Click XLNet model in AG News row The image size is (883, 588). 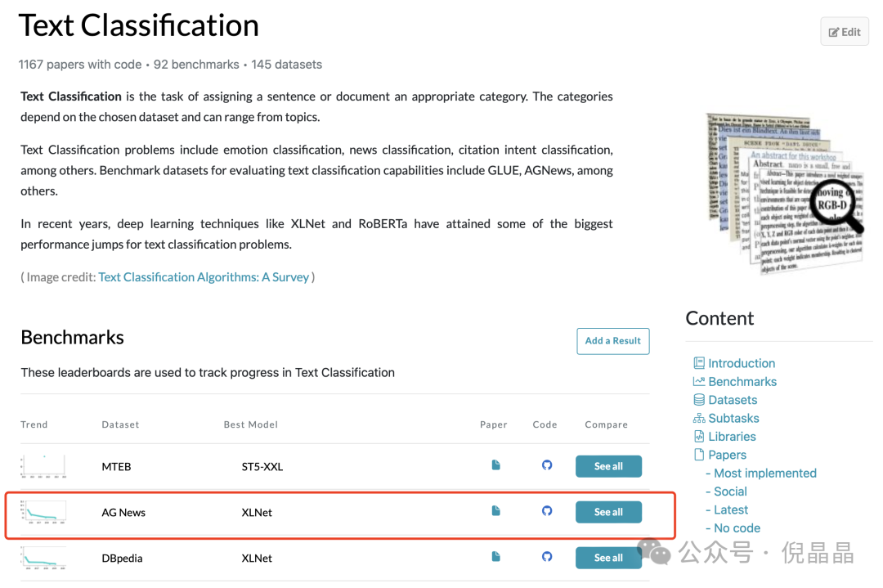pyautogui.click(x=257, y=513)
